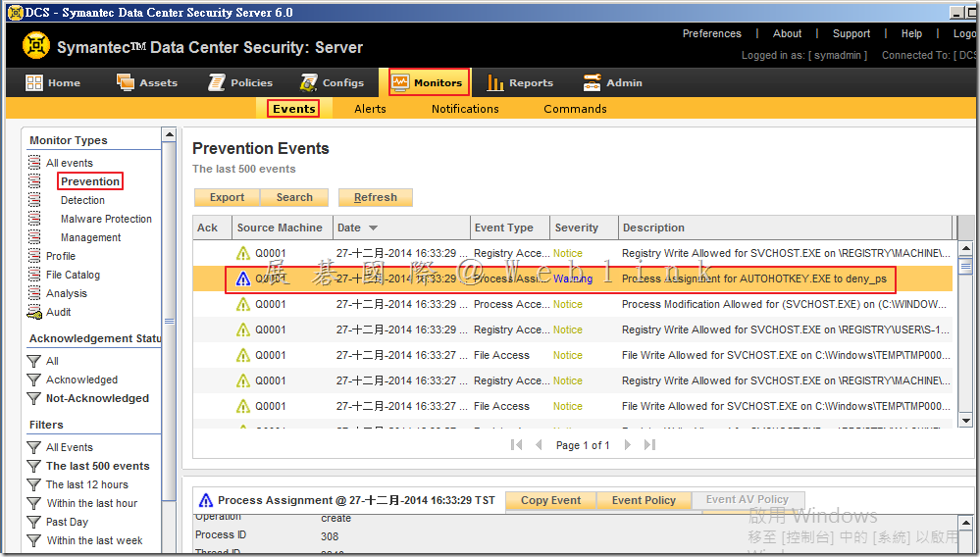
Task: Apply The last 500 events filter
Action: pyautogui.click(x=97, y=466)
